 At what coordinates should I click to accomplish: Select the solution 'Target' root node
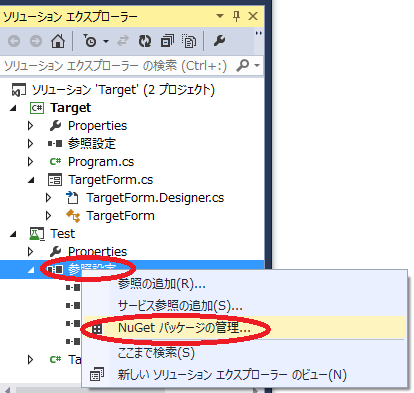tap(123, 90)
